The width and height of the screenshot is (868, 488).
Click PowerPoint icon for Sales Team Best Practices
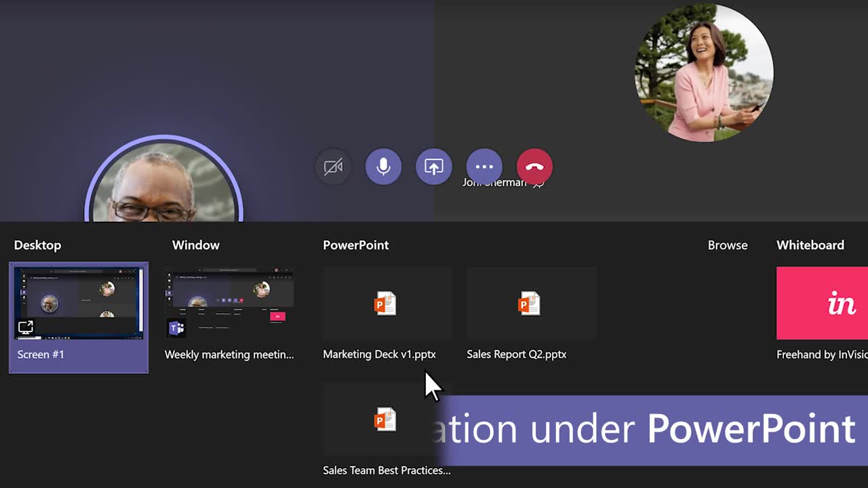(385, 419)
